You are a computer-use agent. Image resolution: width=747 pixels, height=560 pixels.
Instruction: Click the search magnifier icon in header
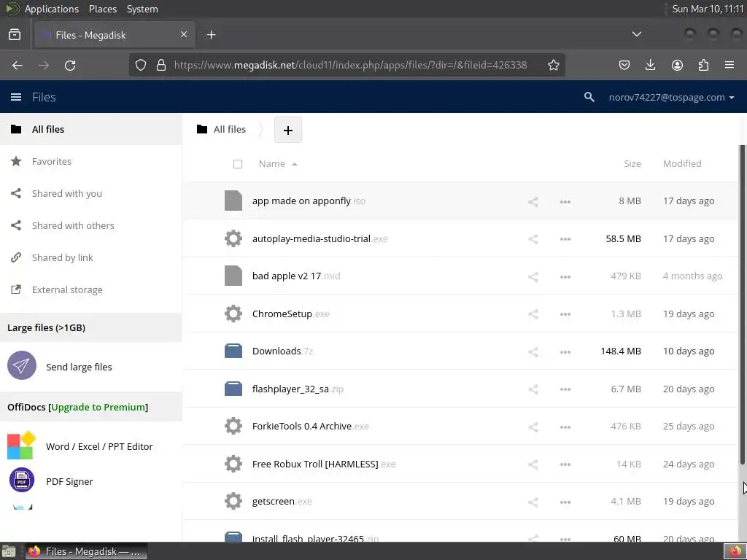coord(589,97)
